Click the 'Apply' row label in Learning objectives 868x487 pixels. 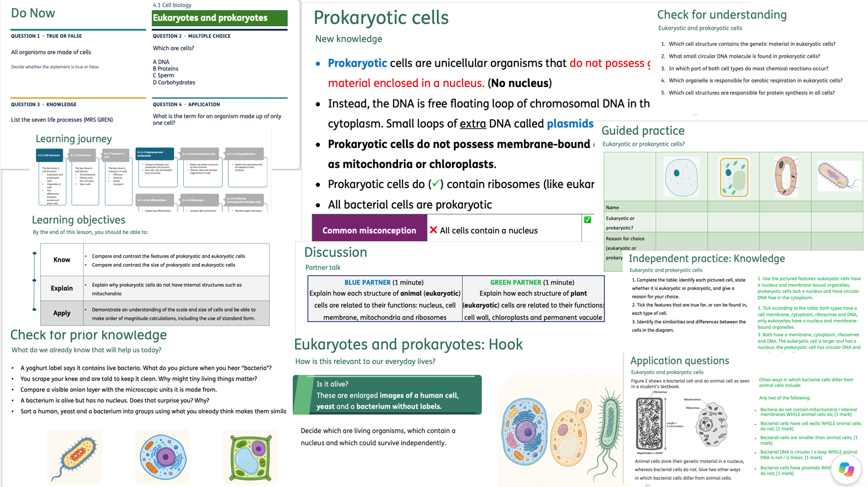click(x=62, y=313)
